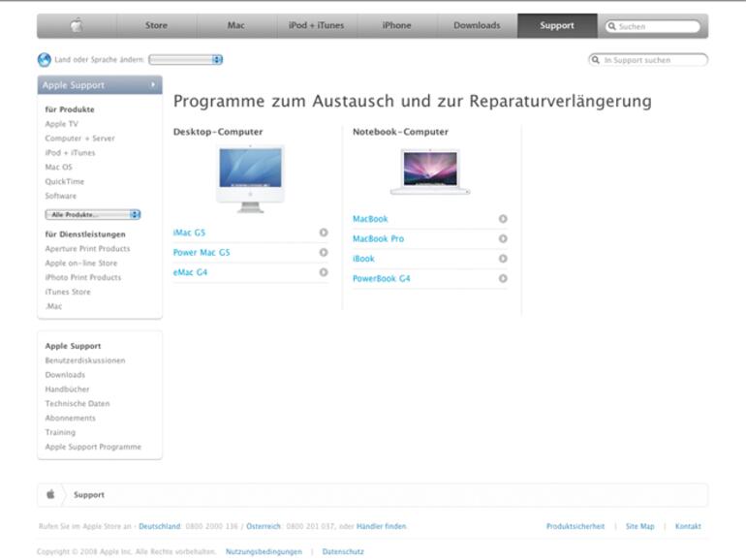
Task: Click the In Support suchen field
Action: pyautogui.click(x=648, y=60)
